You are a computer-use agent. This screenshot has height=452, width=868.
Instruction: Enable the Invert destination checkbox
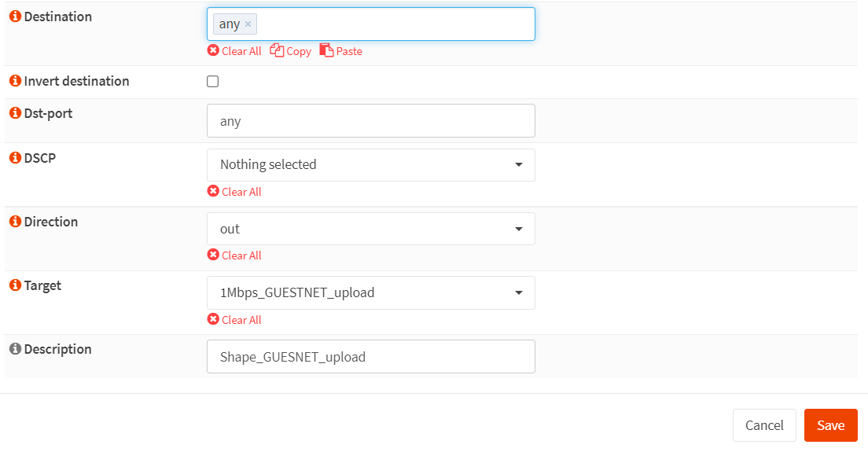[x=212, y=81]
